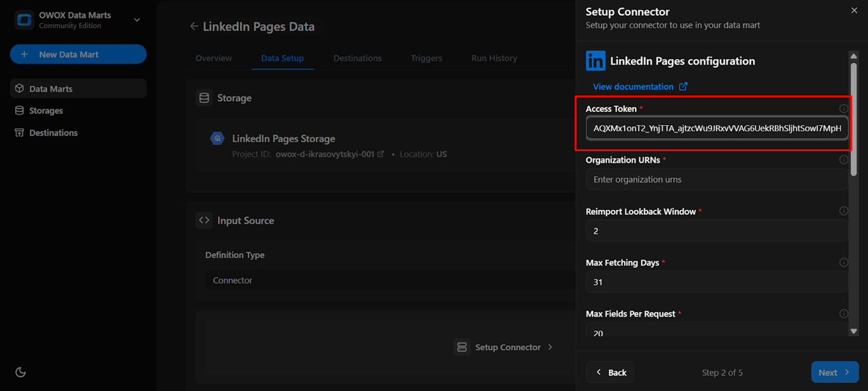Click the Data Marts cube icon
Image resolution: width=868 pixels, height=391 pixels.
[x=20, y=88]
